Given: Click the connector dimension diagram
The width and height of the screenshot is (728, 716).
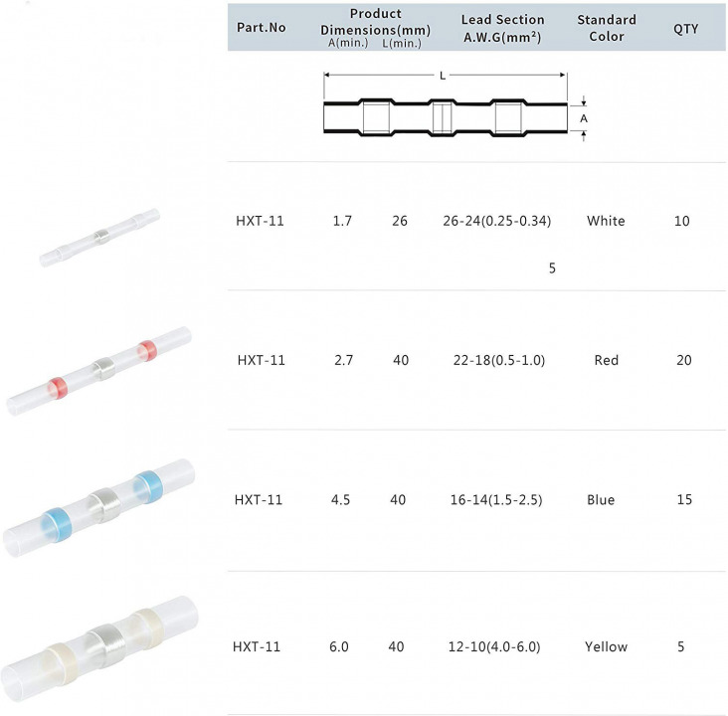Looking at the screenshot, I should [x=455, y=106].
